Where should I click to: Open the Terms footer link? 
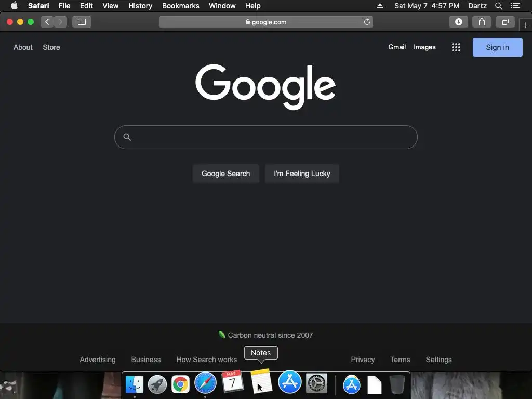[400, 360]
